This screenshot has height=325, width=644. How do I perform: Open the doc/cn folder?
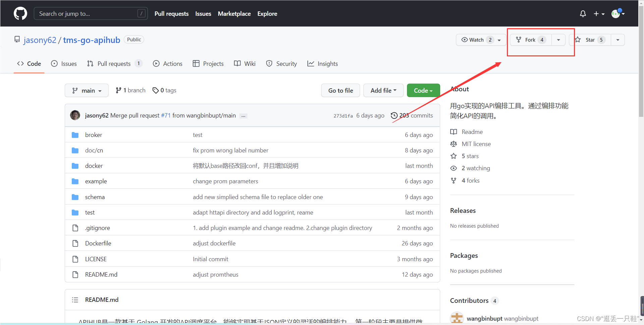click(x=94, y=150)
